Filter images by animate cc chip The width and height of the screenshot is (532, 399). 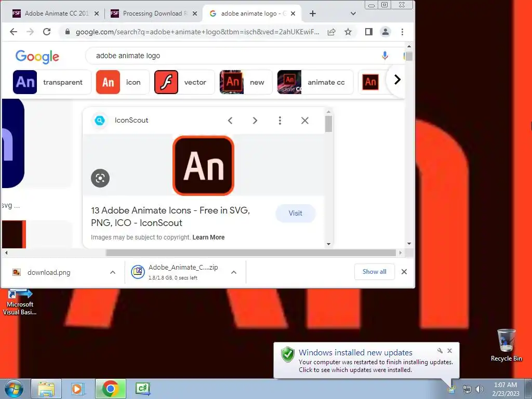[x=315, y=82]
